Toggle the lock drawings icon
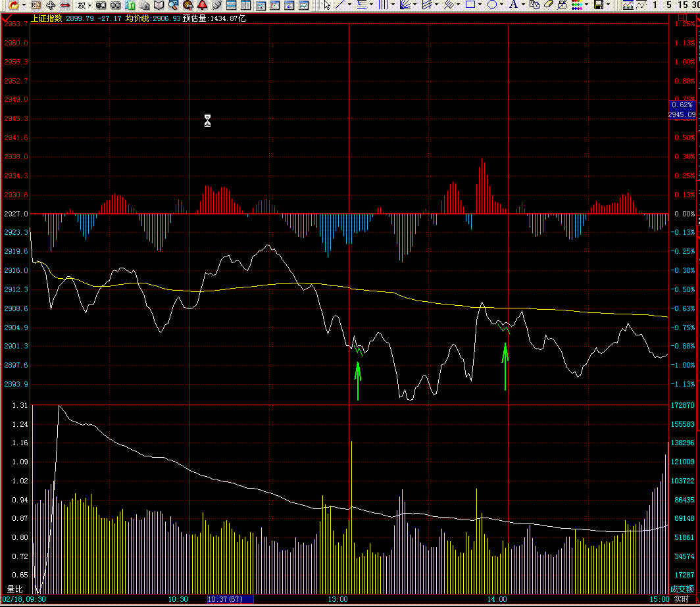The height and width of the screenshot is (607, 700). [562, 5]
